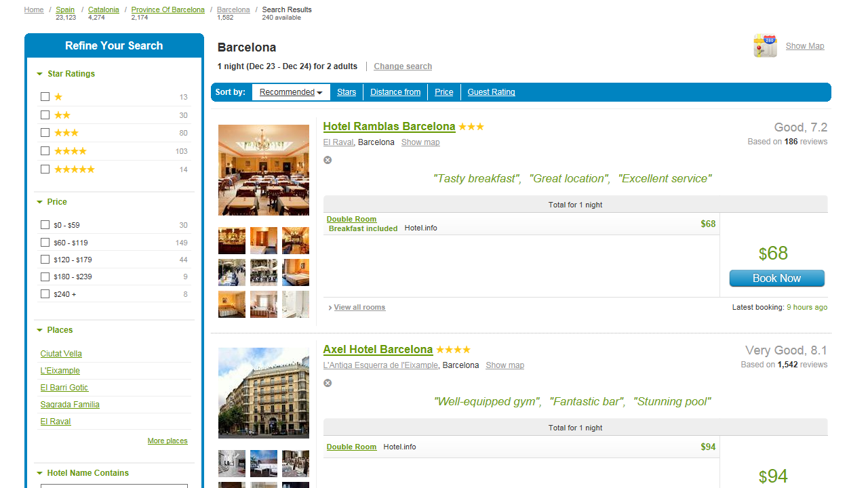
Task: Open the Hotel Ramblas Barcelona title link
Action: coord(389,127)
